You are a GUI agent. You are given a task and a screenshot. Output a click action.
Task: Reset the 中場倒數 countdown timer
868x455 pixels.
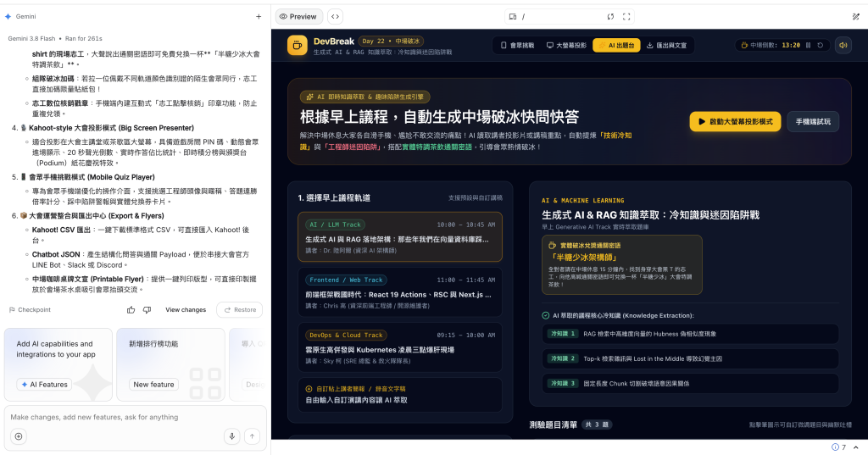point(821,46)
